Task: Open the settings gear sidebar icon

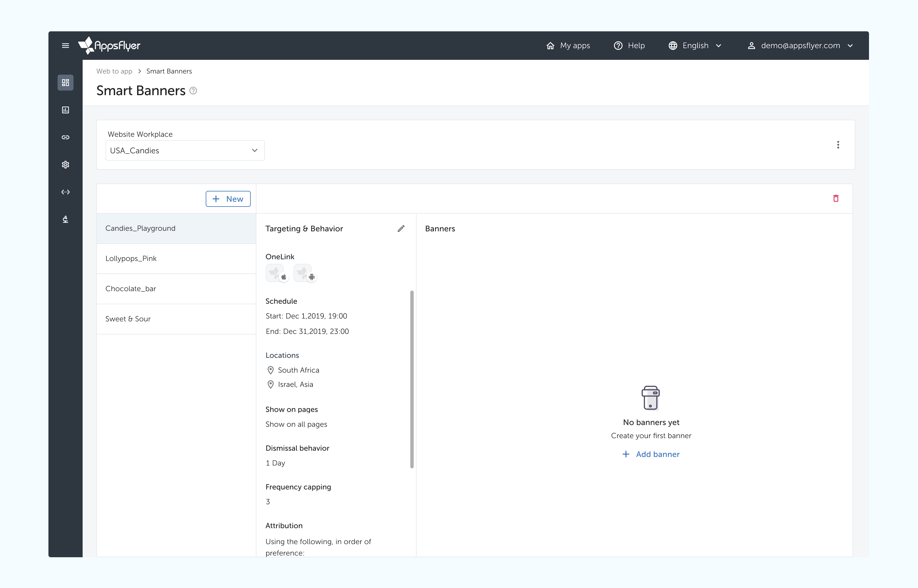Action: pyautogui.click(x=65, y=165)
